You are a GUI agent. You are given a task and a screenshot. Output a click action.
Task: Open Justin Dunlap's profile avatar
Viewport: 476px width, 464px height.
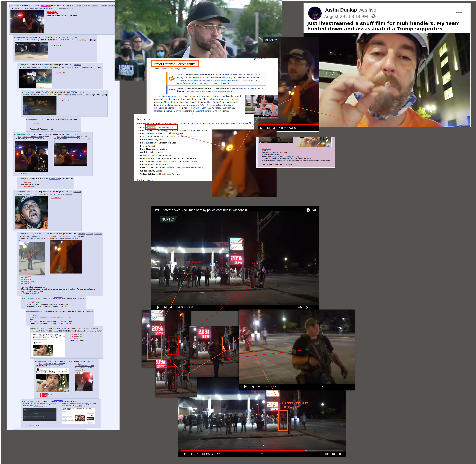[315, 13]
